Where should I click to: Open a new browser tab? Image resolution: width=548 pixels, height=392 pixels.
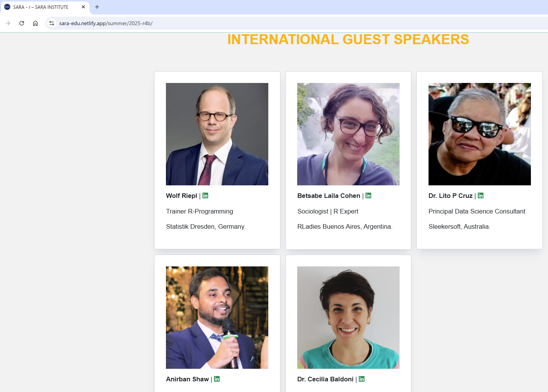click(x=97, y=7)
